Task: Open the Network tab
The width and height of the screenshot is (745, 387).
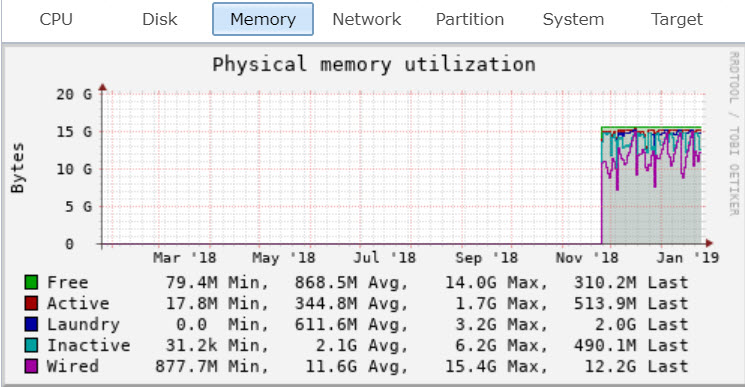Action: [366, 19]
